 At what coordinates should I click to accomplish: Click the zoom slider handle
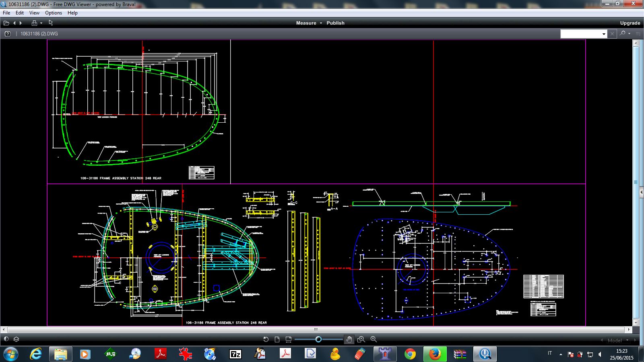pos(318,339)
